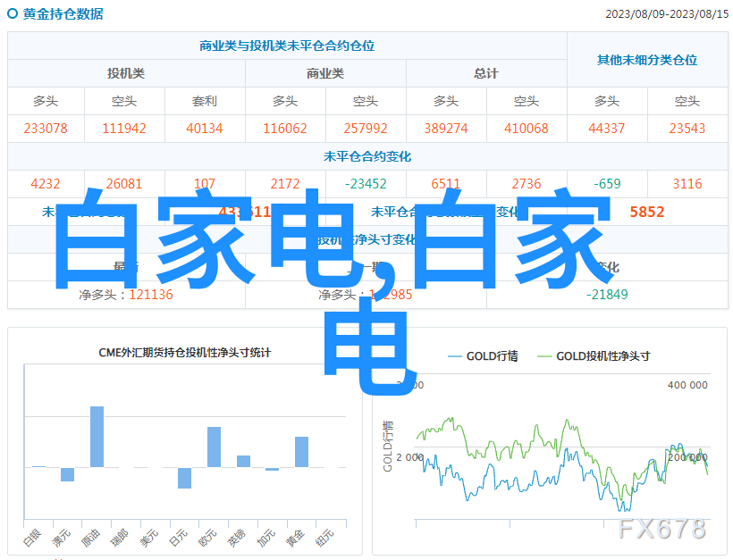Select the value 233078
Screen dimensions: 733x560
point(46,129)
